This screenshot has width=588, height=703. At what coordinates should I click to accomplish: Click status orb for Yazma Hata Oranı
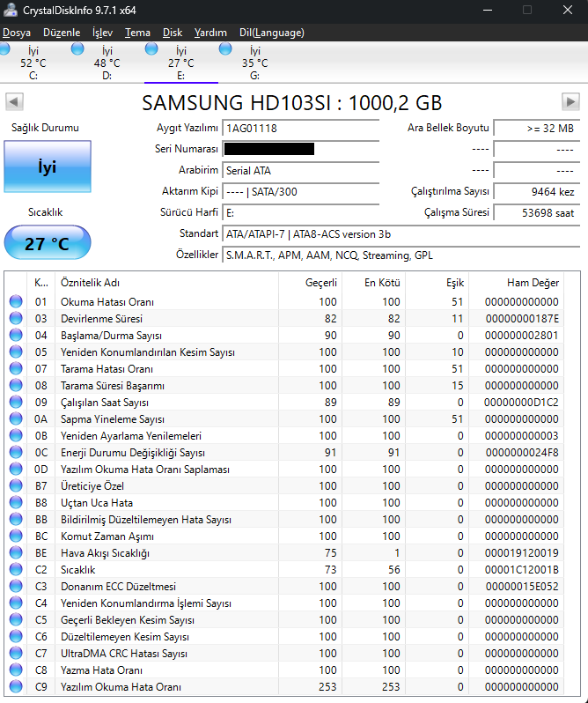[16, 670]
